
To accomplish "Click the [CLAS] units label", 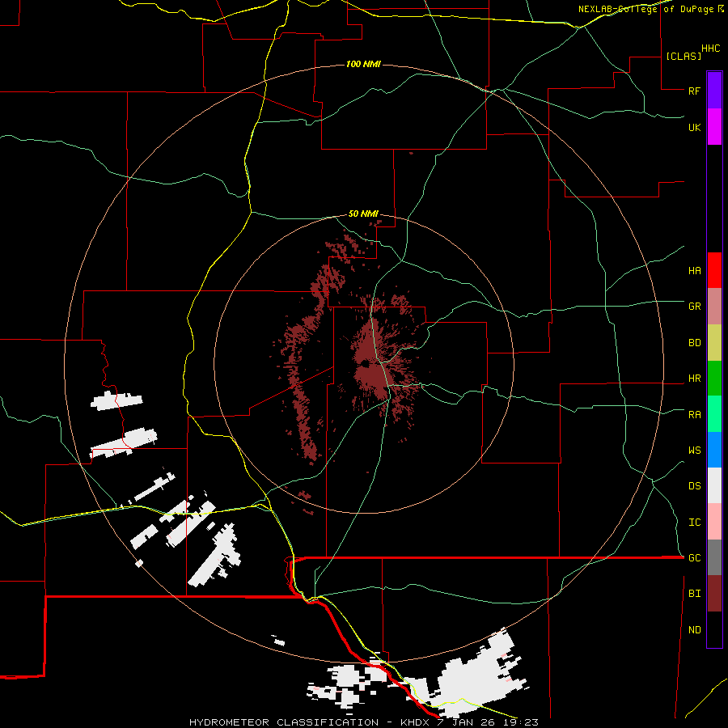I will pyautogui.click(x=684, y=56).
